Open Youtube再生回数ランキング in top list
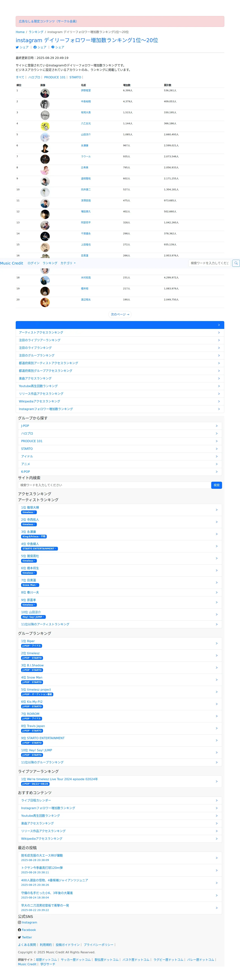240x980 pixels. click(x=120, y=386)
